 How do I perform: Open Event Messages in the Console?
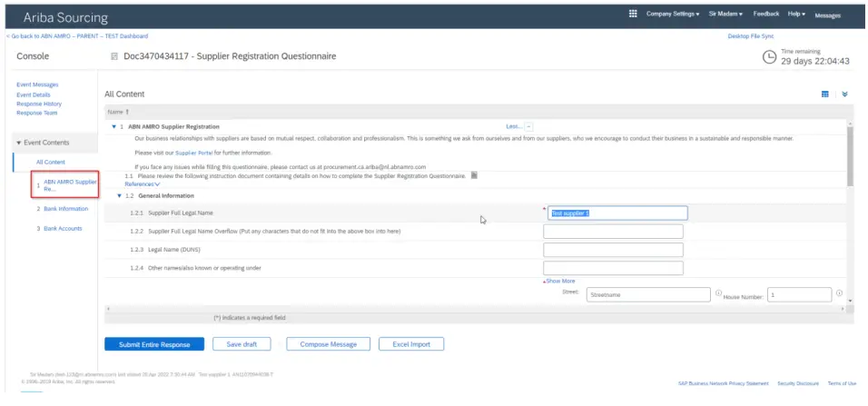[37, 84]
